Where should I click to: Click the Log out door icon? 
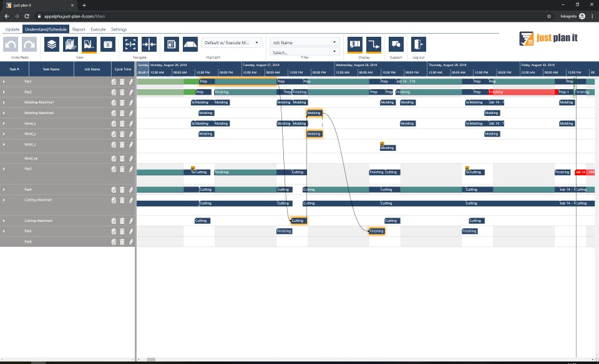point(418,44)
